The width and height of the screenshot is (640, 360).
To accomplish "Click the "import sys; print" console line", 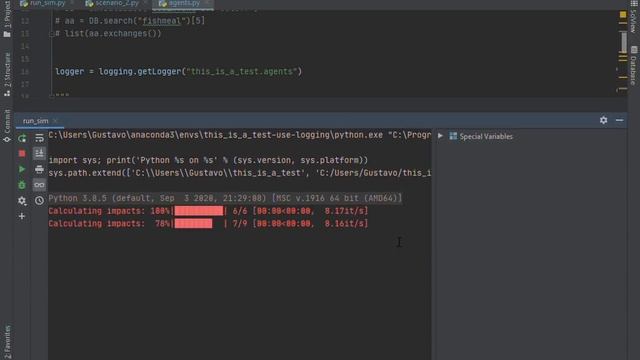I will point(208,160).
